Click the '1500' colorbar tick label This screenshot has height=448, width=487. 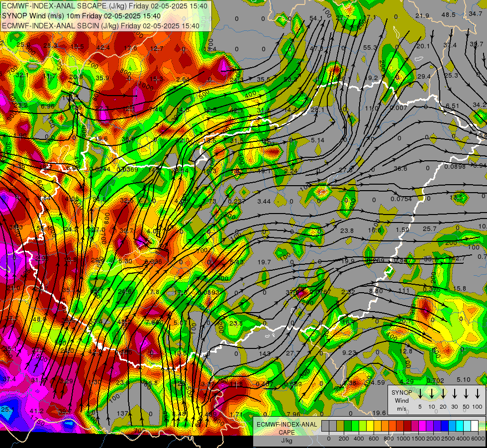point(418,439)
